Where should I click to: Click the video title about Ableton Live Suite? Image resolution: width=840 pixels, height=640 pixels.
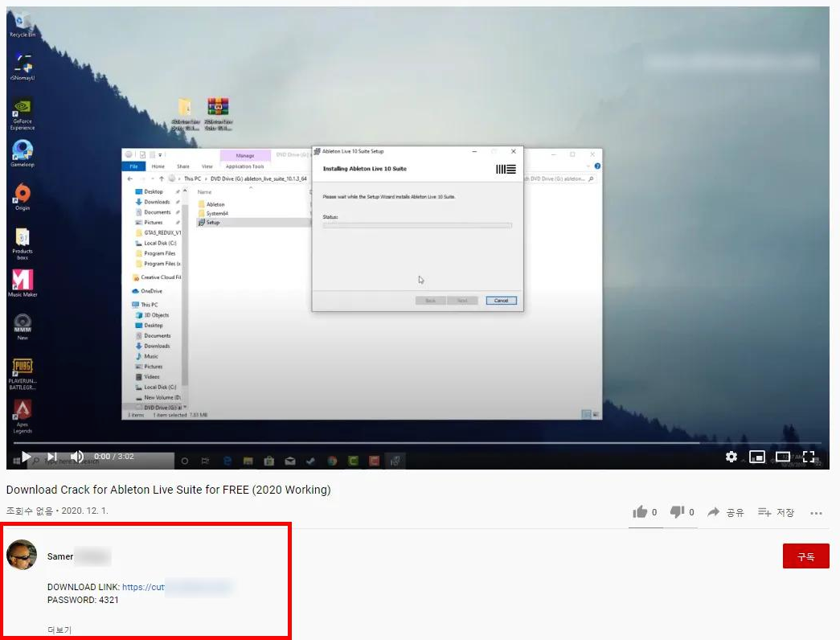point(168,490)
